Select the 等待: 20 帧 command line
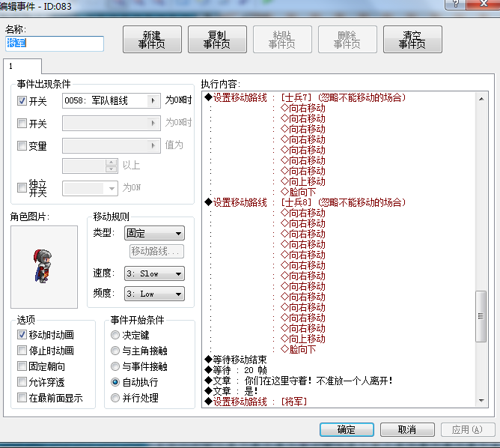Image resolution: width=500 pixels, height=448 pixels. 236,370
